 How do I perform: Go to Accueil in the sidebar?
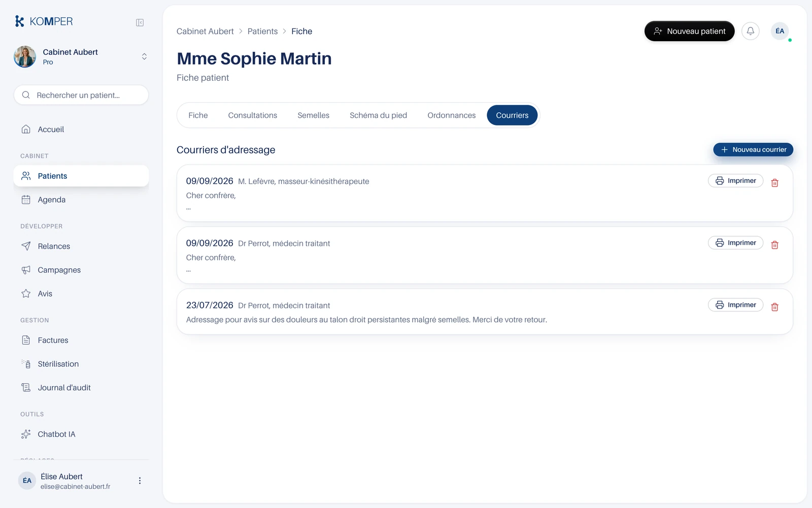81,130
